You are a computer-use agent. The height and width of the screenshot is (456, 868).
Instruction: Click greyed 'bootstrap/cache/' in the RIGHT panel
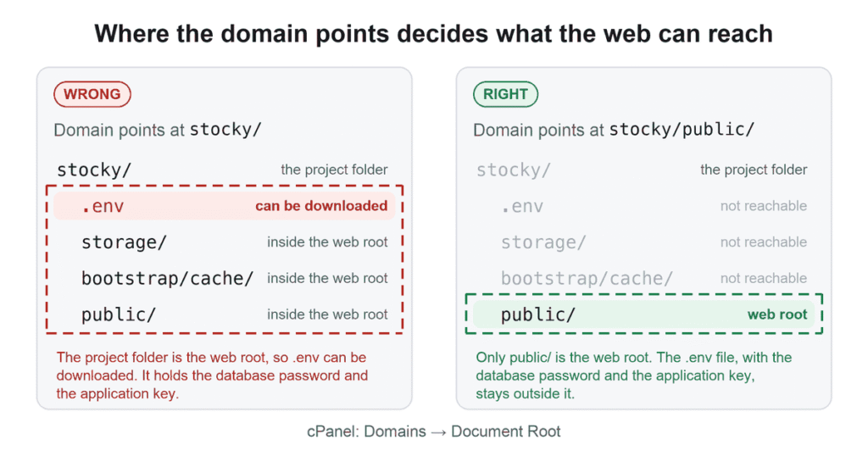[x=587, y=278]
